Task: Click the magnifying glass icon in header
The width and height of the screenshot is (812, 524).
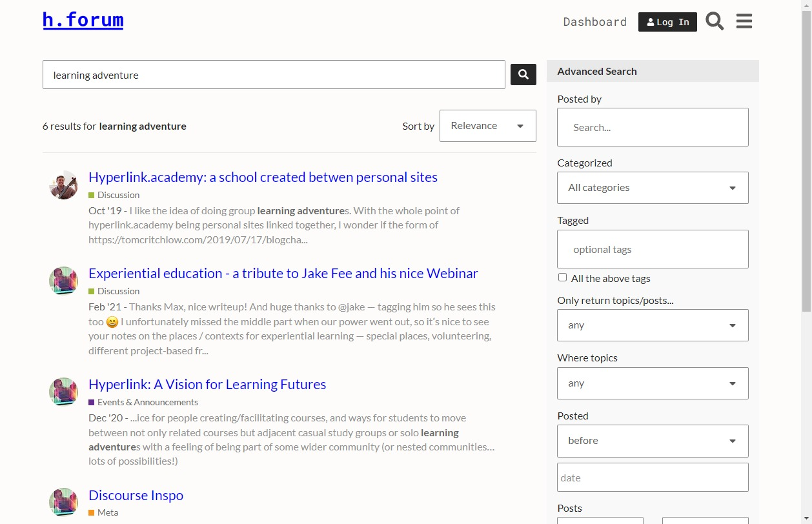Action: pos(715,21)
